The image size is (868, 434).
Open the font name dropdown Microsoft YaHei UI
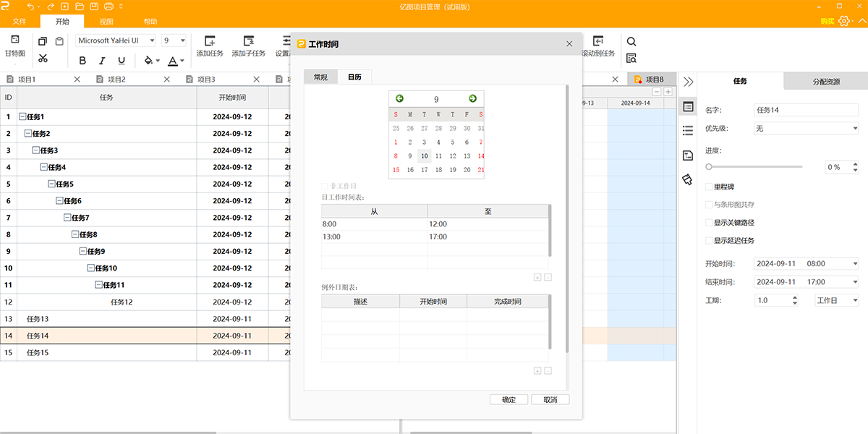(116, 41)
